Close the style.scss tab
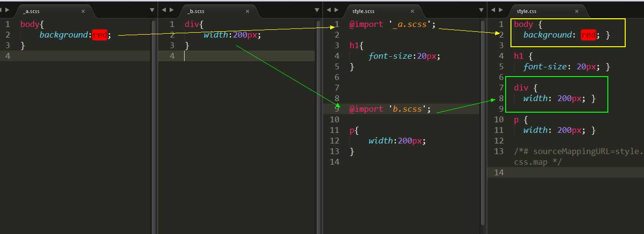The image size is (644, 234). point(411,11)
